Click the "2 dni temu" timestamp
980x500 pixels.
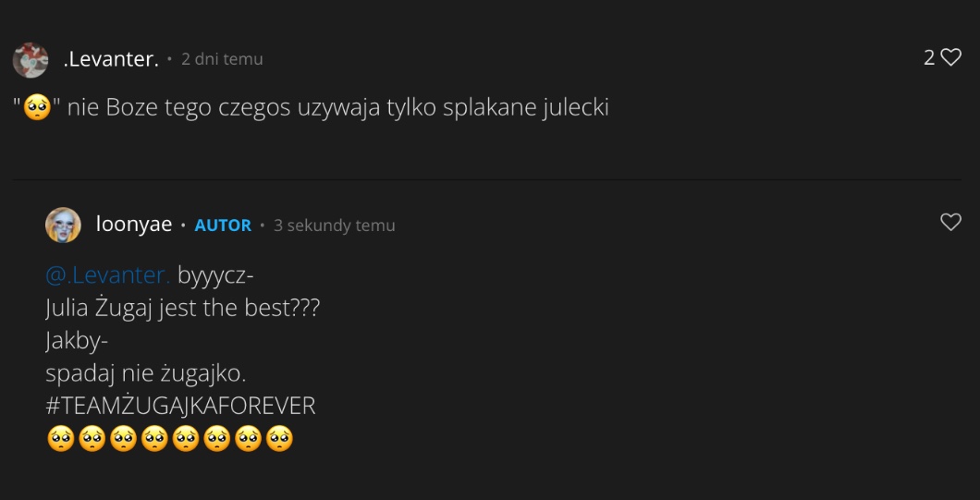(x=222, y=59)
